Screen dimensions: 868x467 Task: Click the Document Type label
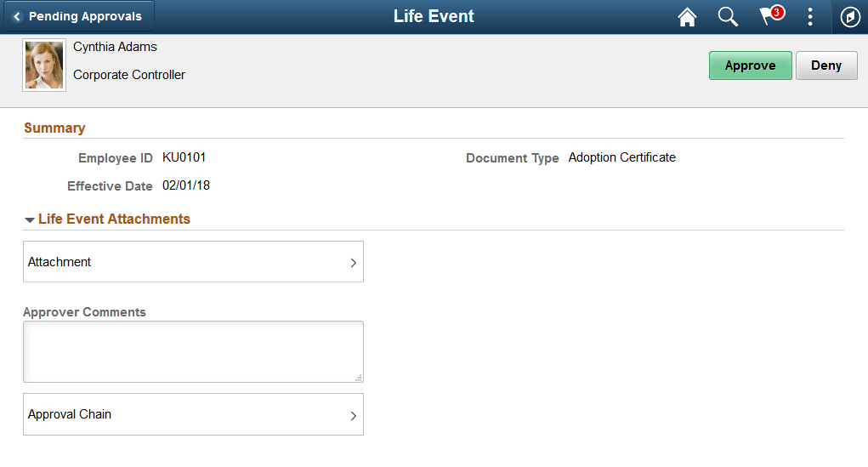pos(512,158)
